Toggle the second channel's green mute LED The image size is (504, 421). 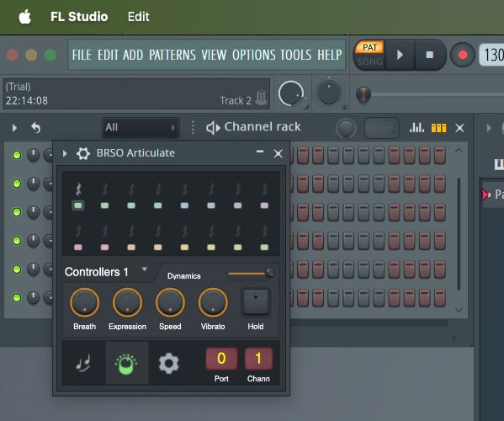point(17,184)
